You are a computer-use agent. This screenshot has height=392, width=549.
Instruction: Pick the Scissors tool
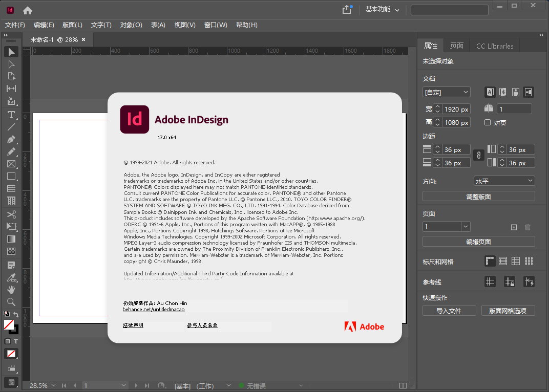(x=11, y=214)
